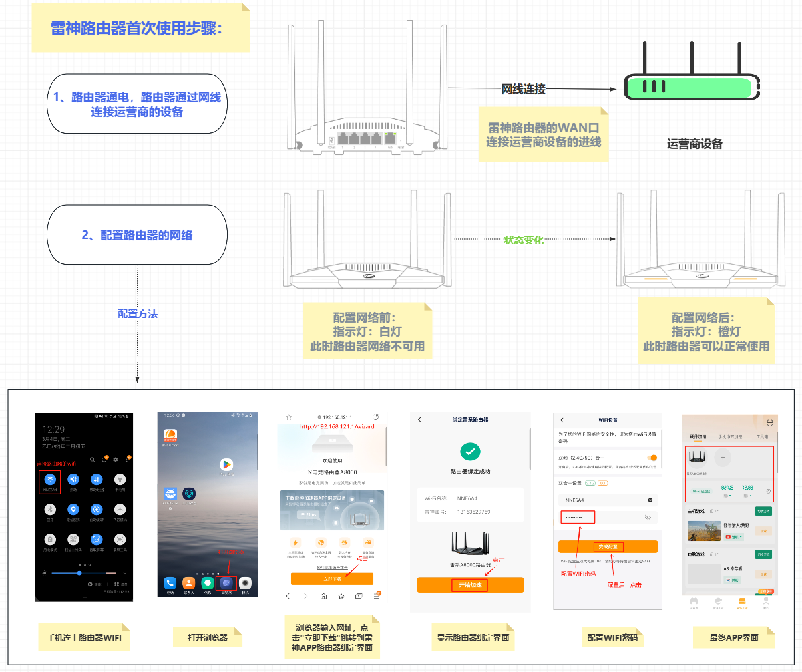Click the back arrow on router binding screen
This screenshot has width=802, height=672.
click(419, 419)
